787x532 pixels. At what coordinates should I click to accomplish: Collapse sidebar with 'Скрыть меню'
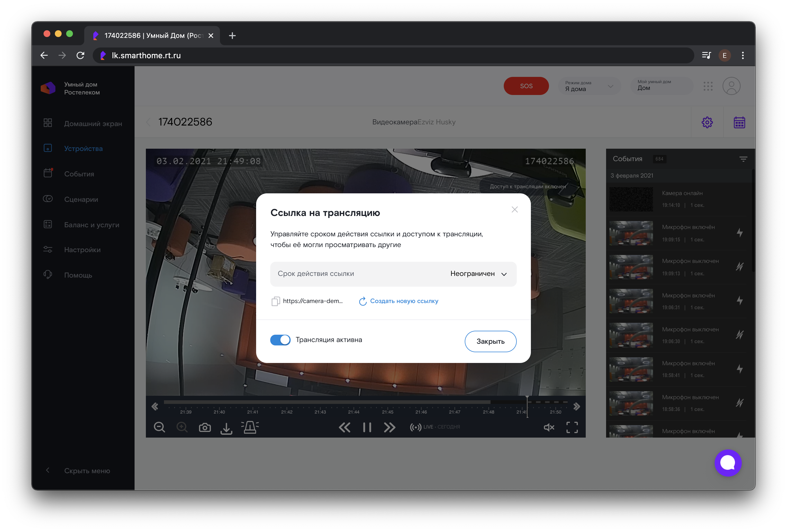[x=87, y=471]
